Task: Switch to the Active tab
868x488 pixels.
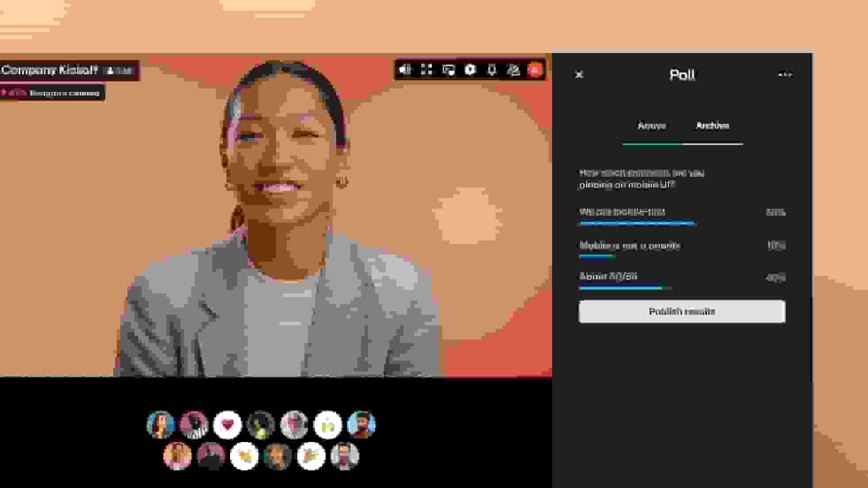Action: coord(651,126)
